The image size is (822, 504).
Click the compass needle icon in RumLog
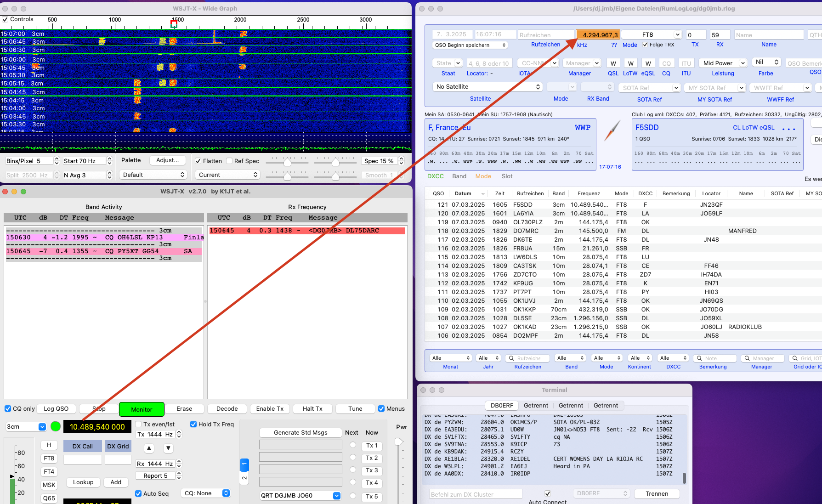click(x=612, y=130)
